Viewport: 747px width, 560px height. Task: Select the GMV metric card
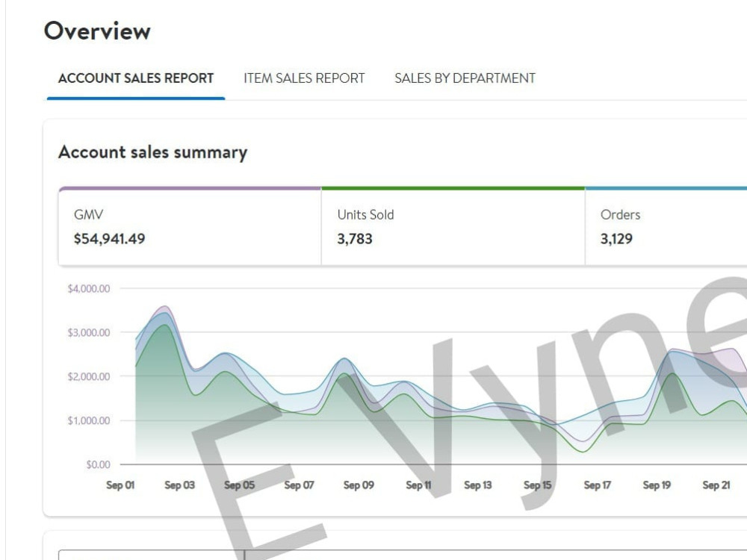pyautogui.click(x=190, y=227)
